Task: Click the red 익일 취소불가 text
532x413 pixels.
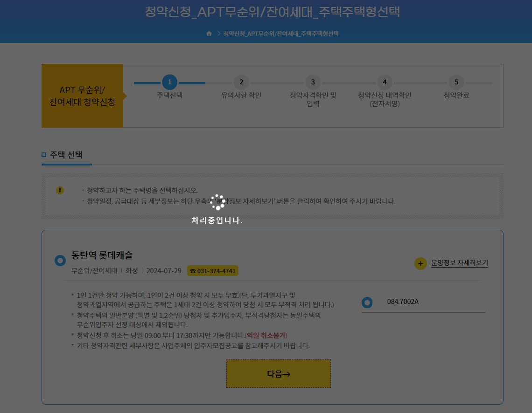Action: 266,336
